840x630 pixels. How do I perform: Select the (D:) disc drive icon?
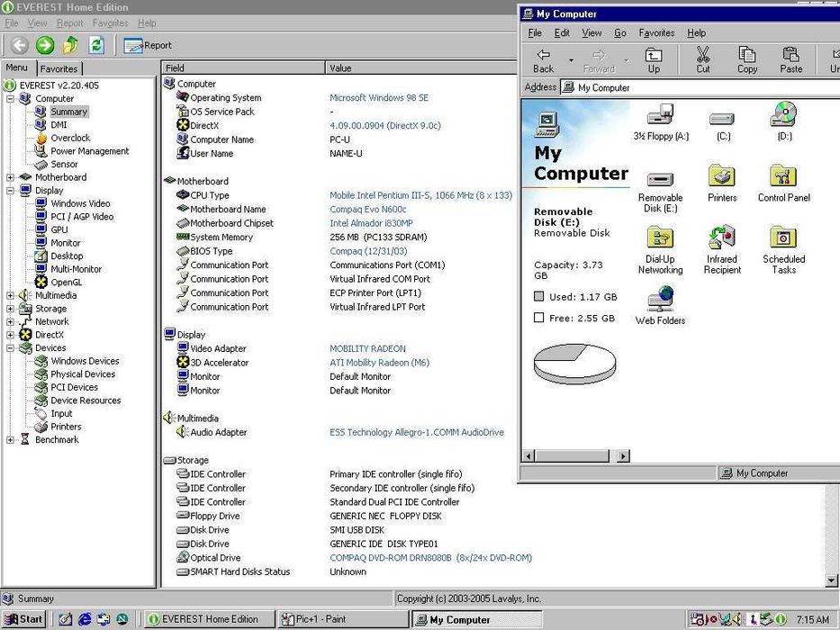pyautogui.click(x=784, y=121)
